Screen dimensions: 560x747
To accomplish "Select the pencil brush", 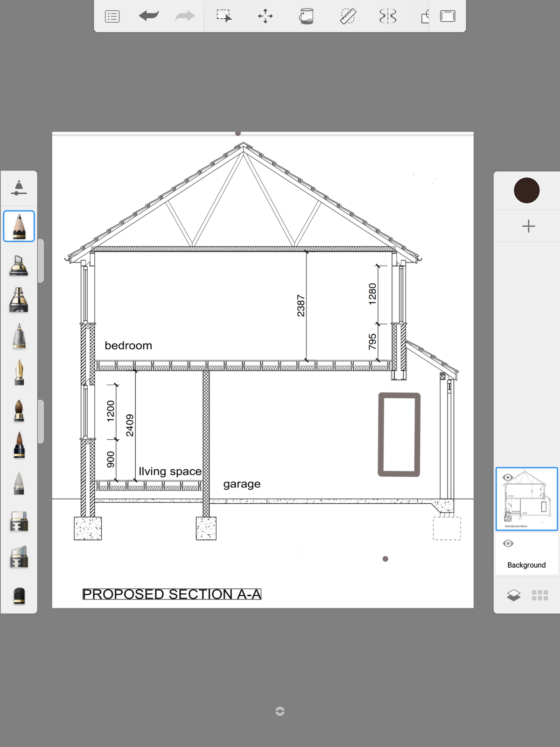I will (x=19, y=226).
